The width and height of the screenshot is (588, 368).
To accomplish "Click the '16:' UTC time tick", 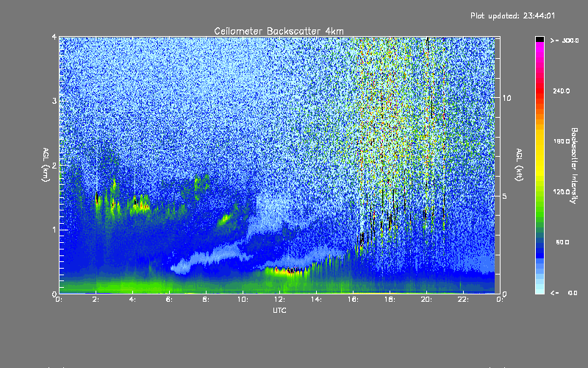I will point(353,300).
